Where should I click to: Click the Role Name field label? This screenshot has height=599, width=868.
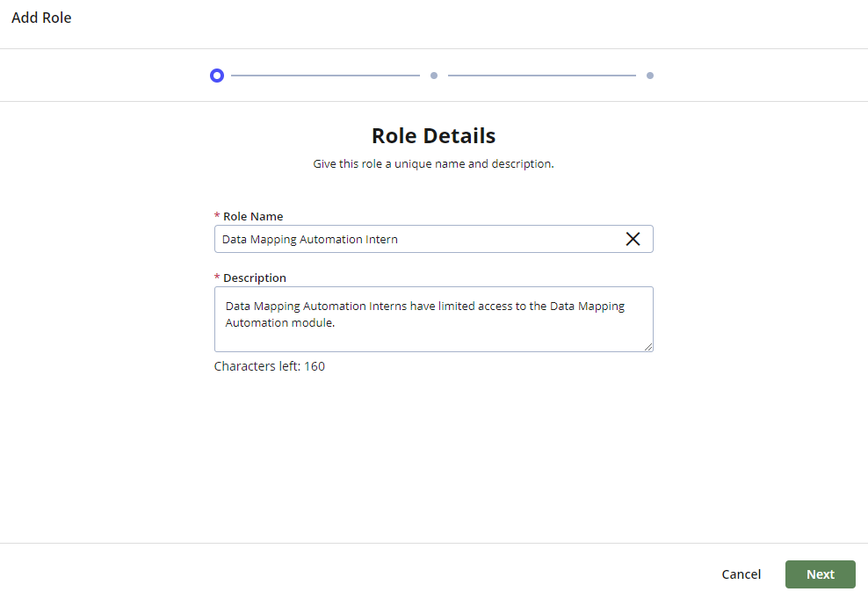coord(253,216)
